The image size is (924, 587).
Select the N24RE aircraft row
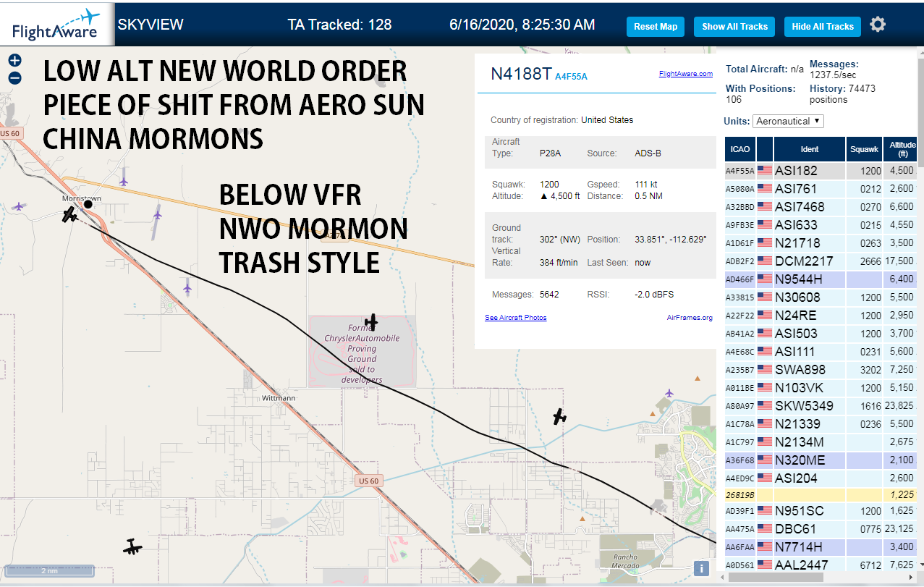point(821,316)
